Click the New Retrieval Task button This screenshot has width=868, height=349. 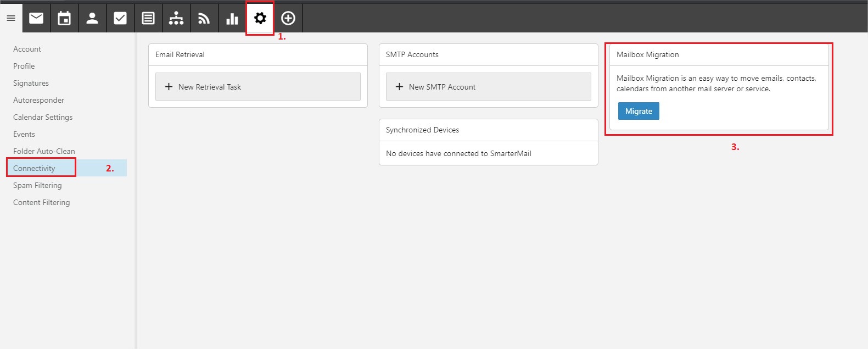[x=258, y=87]
